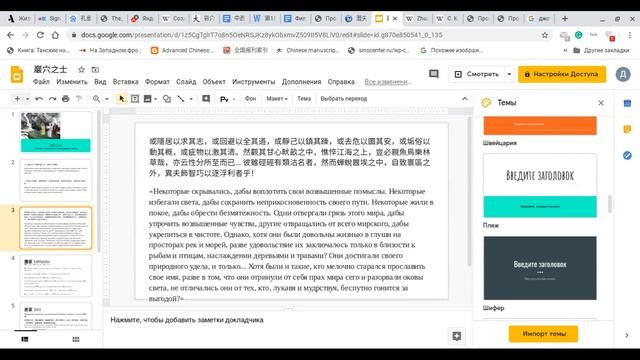The image size is (640, 360).
Task: Select slide 4 thumbnail in filmstrip
Action: (56, 276)
